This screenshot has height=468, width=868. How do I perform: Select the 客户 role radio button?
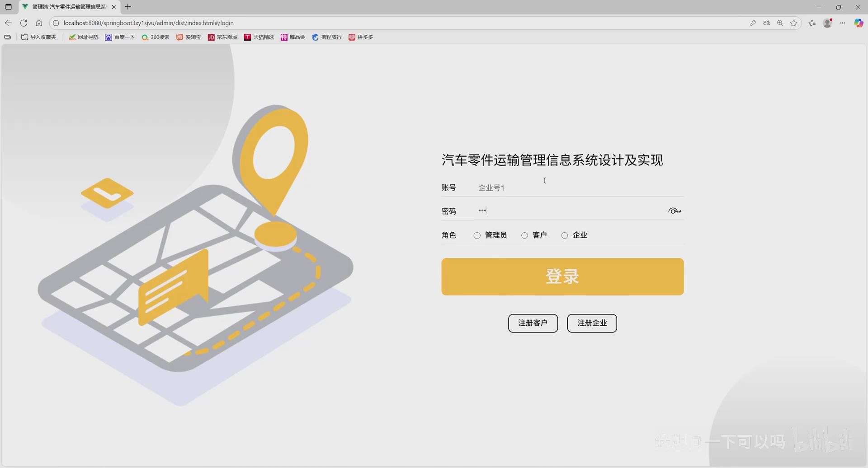(x=524, y=235)
